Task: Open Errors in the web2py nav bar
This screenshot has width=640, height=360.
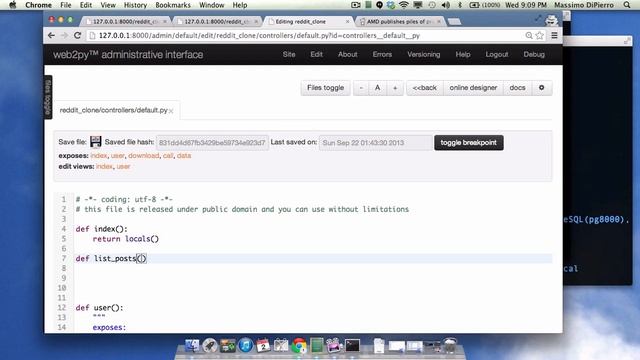Action: coord(382,54)
